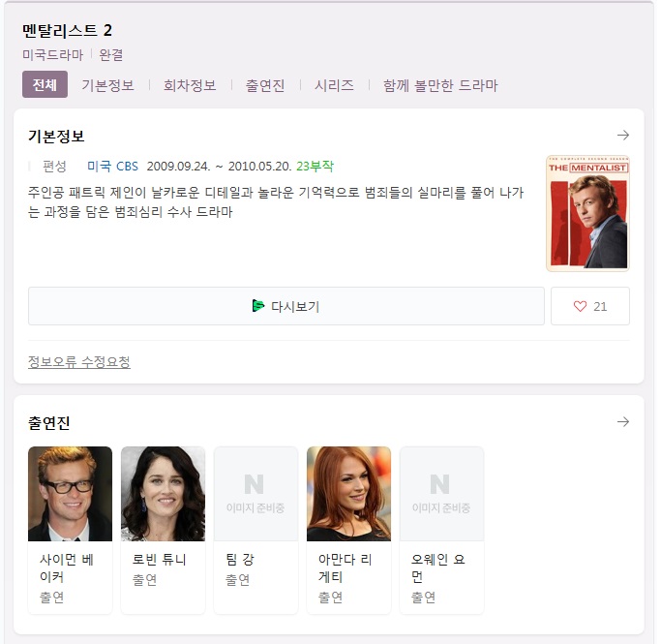This screenshot has height=644, width=661.
Task: Click the 출연진 section heading
Action: coord(49,423)
